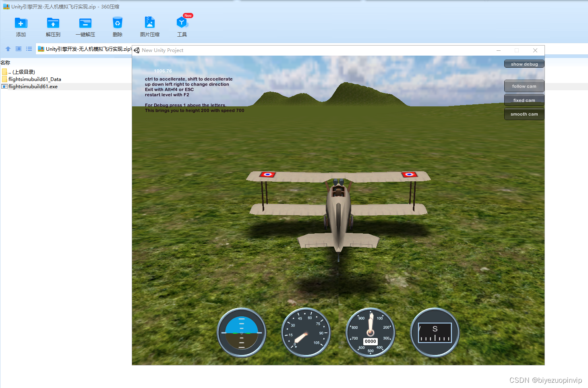Click the altimeter gauge showing 0000
The width and height of the screenshot is (588, 388).
click(371, 333)
